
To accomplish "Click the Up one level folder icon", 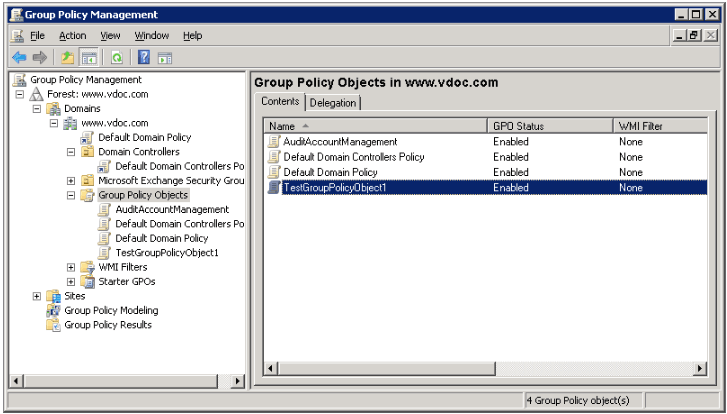I will coord(68,57).
